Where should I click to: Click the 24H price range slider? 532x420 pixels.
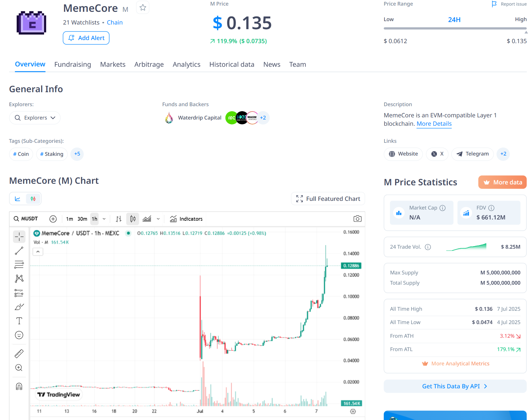point(455,28)
